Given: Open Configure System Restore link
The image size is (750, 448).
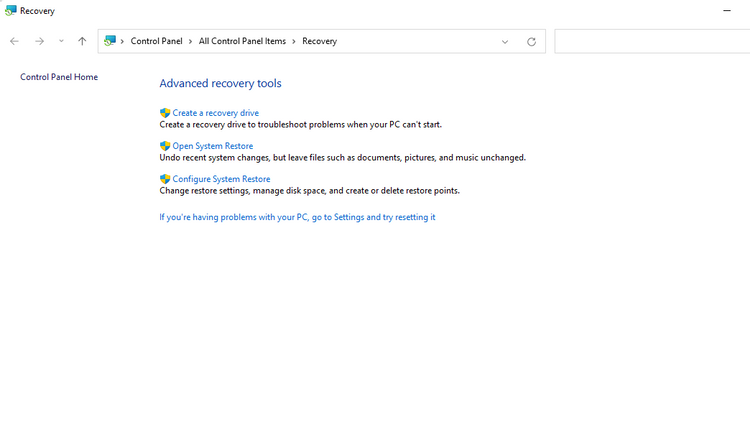Looking at the screenshot, I should pyautogui.click(x=221, y=179).
